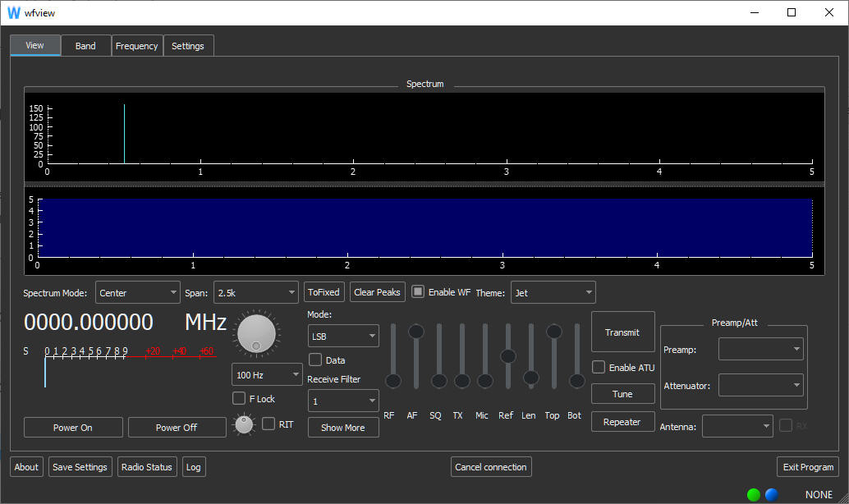
Task: Click the Clear Peaks button
Action: (377, 292)
